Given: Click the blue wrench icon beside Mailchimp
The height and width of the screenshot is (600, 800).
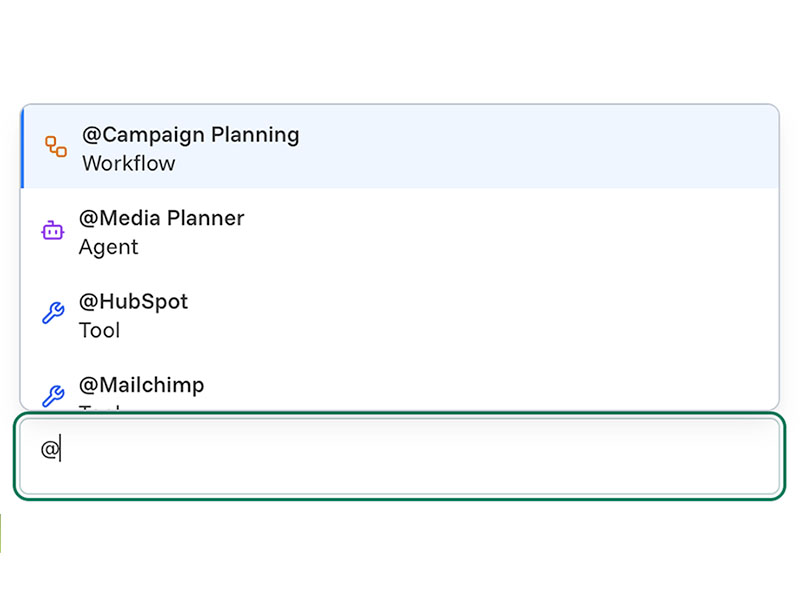Looking at the screenshot, I should [53, 395].
